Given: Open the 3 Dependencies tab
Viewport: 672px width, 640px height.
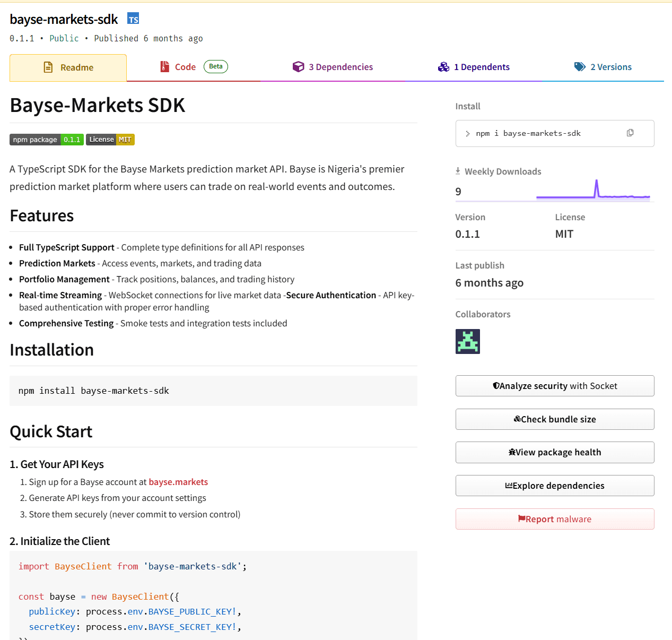Looking at the screenshot, I should click(x=333, y=67).
